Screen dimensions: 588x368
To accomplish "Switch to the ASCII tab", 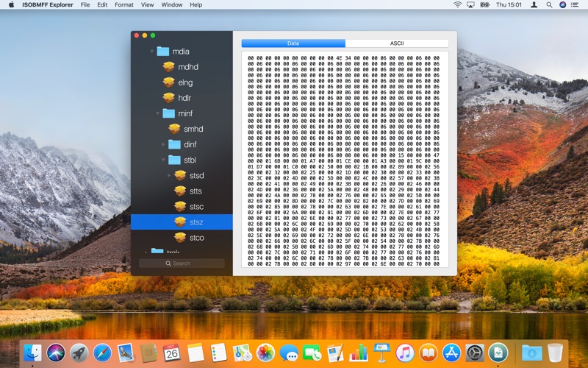I will (x=397, y=43).
